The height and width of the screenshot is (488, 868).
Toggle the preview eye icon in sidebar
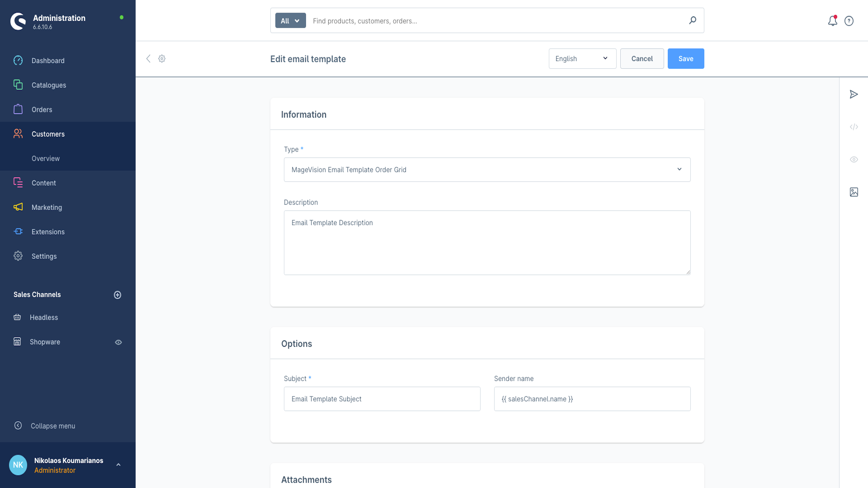coord(854,160)
